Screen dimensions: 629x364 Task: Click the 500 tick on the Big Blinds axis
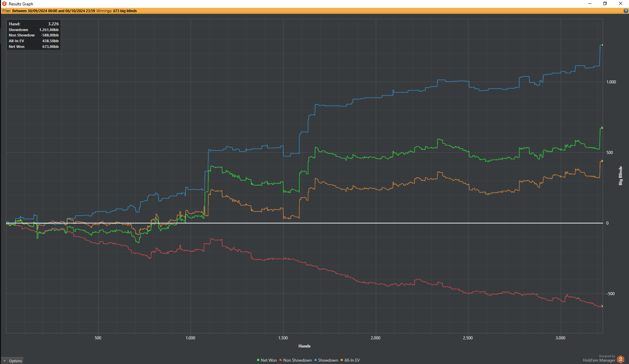pyautogui.click(x=609, y=153)
